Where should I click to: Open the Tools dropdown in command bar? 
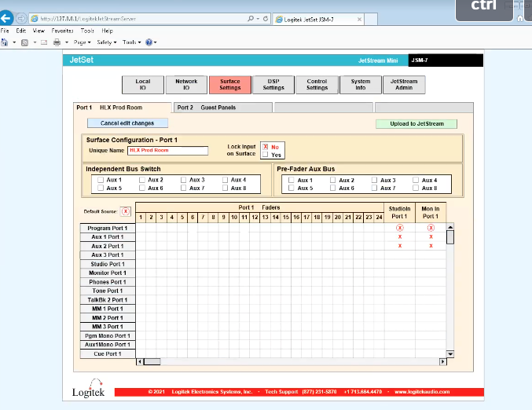point(132,42)
